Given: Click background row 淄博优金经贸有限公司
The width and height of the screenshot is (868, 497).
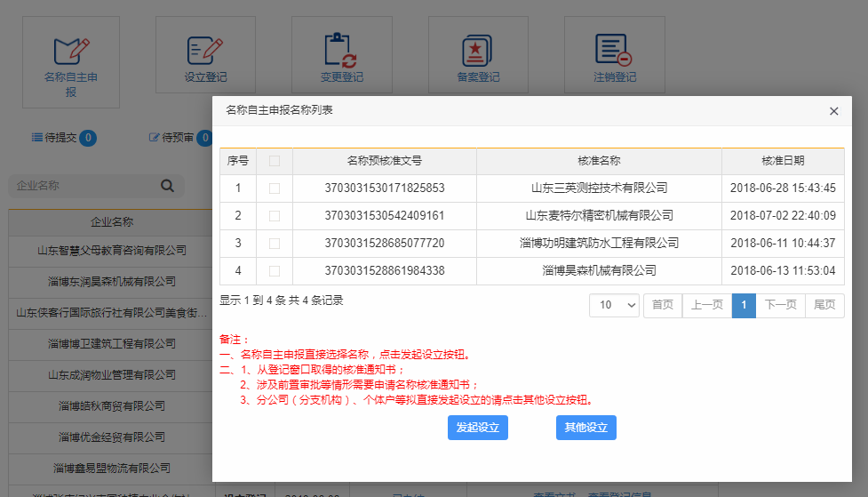Looking at the screenshot, I should (112, 437).
